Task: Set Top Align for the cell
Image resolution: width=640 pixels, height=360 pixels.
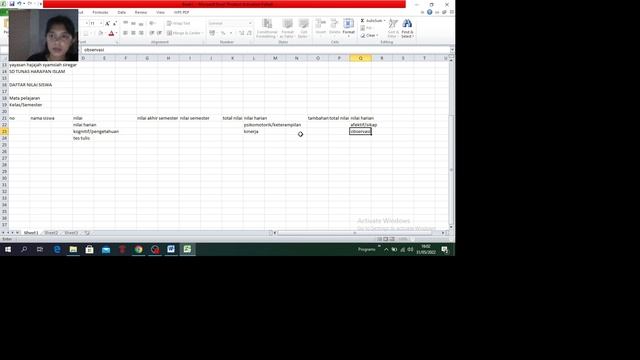Action: [x=125, y=23]
